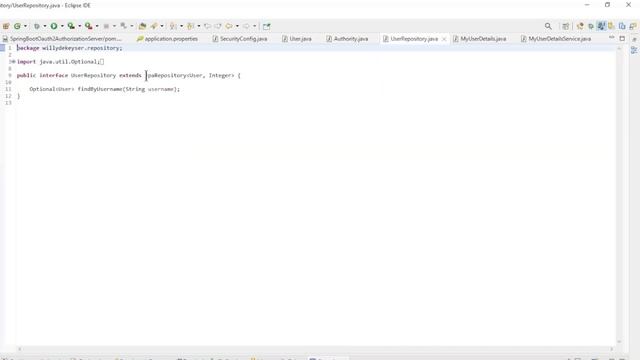Click the Back navigation yellow arrow icon
The image size is (640, 360).
pos(229,26)
